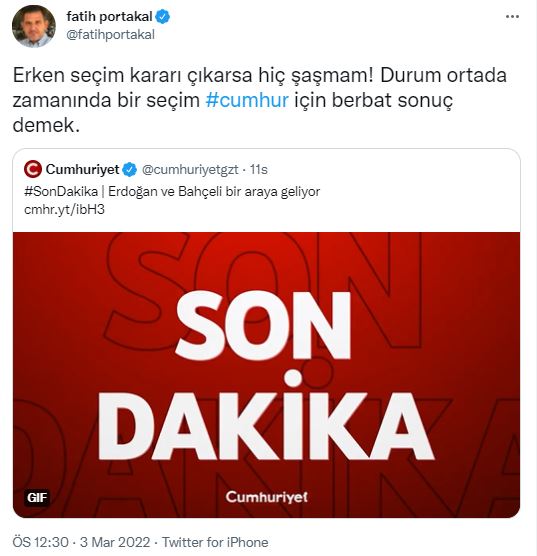The image size is (537, 556).
Task: Open the three-dot more options menu
Action: point(512,17)
